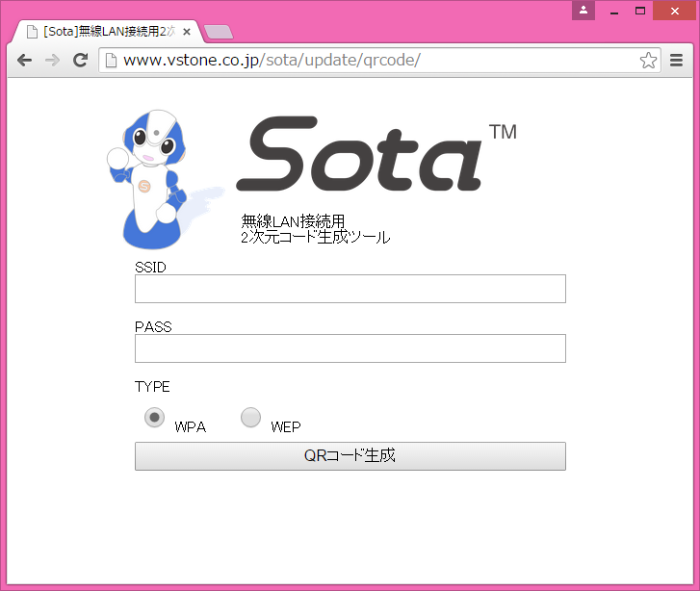This screenshot has height=591, width=700.
Task: Open a new tab with the blank tab button
Action: point(218,32)
